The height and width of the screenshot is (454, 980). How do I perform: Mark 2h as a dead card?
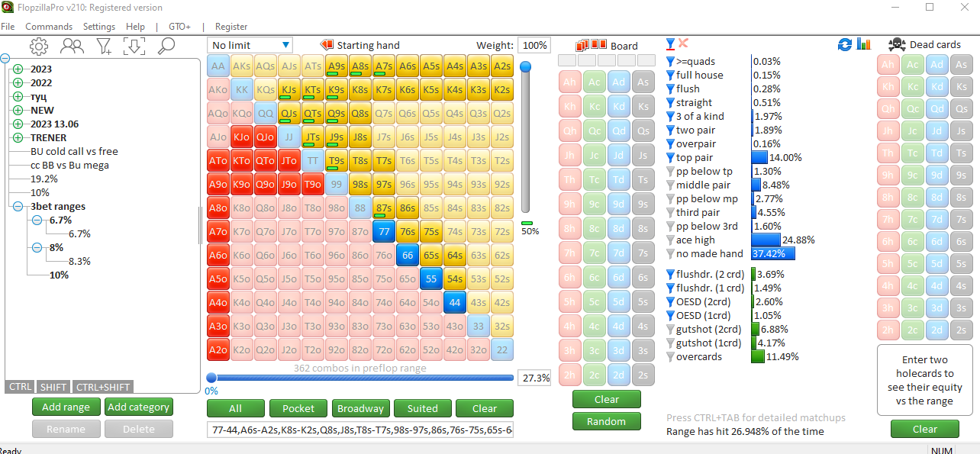point(888,331)
